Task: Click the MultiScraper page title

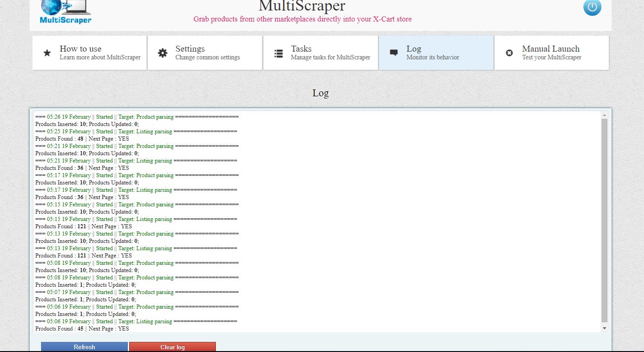Action: pos(302,6)
